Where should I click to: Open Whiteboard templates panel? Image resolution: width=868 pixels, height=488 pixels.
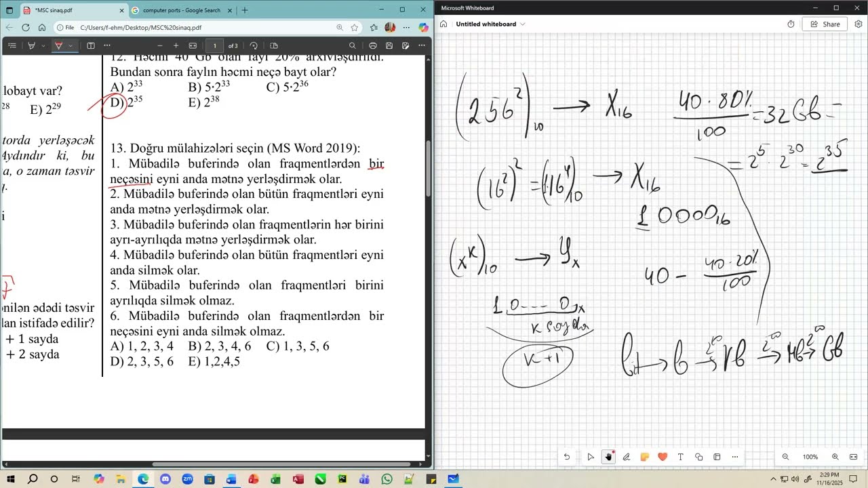717,457
